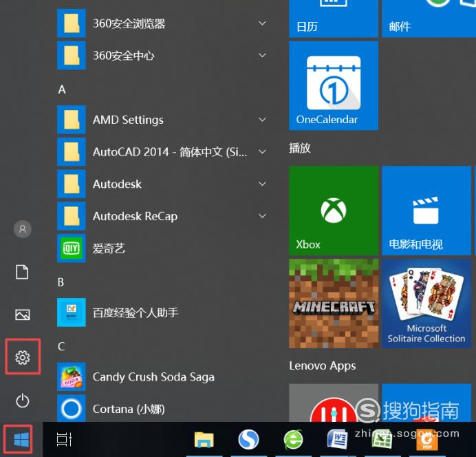Open the Documents icon in sidebar
476x457 pixels.
22,272
